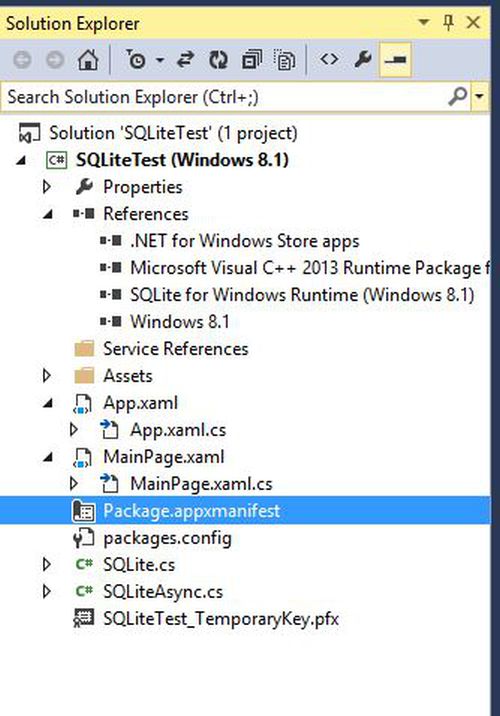Screen dimensions: 500x716
Task: Open the Pending Changes Filter clock icon
Action: click(x=136, y=60)
